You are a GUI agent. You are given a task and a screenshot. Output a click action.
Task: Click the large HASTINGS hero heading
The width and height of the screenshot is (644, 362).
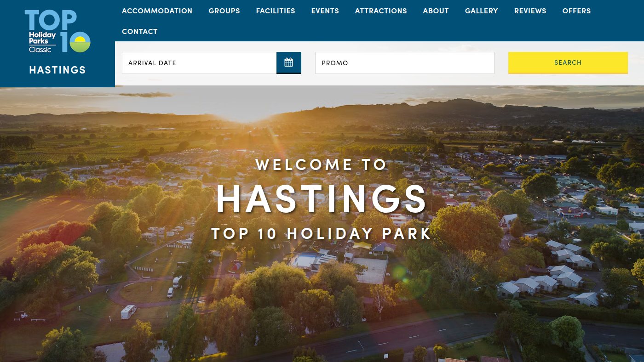322,199
